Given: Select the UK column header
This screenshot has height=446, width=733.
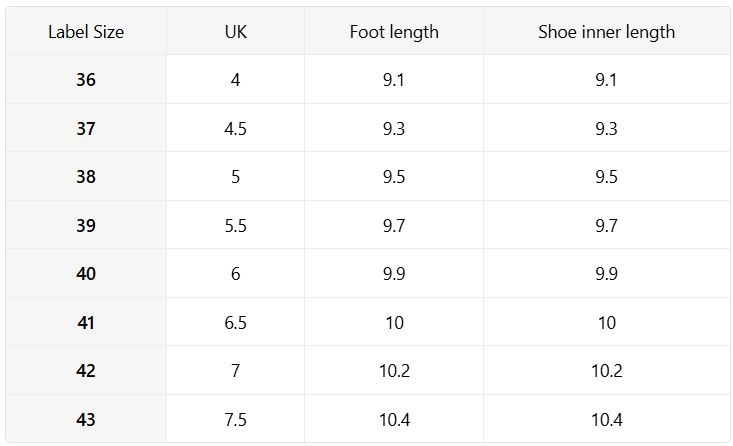Looking at the screenshot, I should (235, 32).
